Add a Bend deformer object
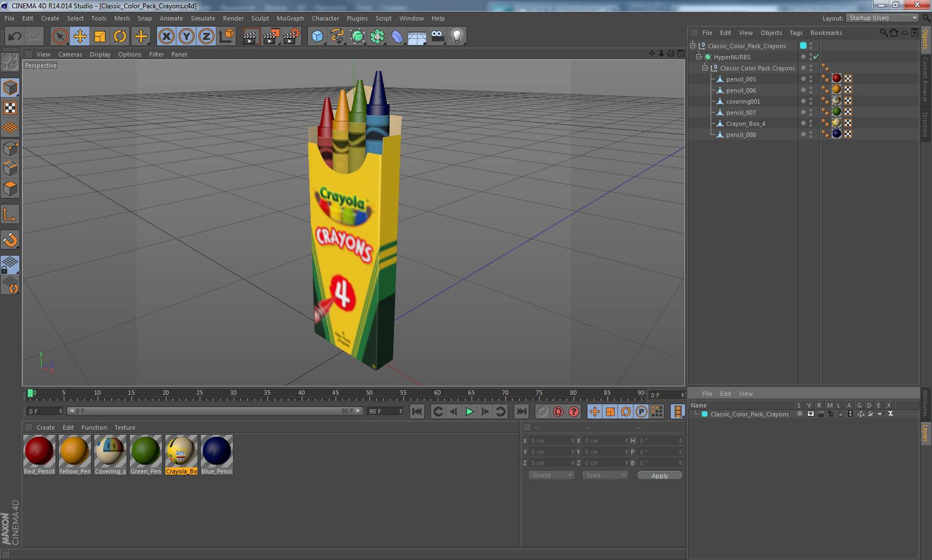932x560 pixels. click(x=397, y=37)
